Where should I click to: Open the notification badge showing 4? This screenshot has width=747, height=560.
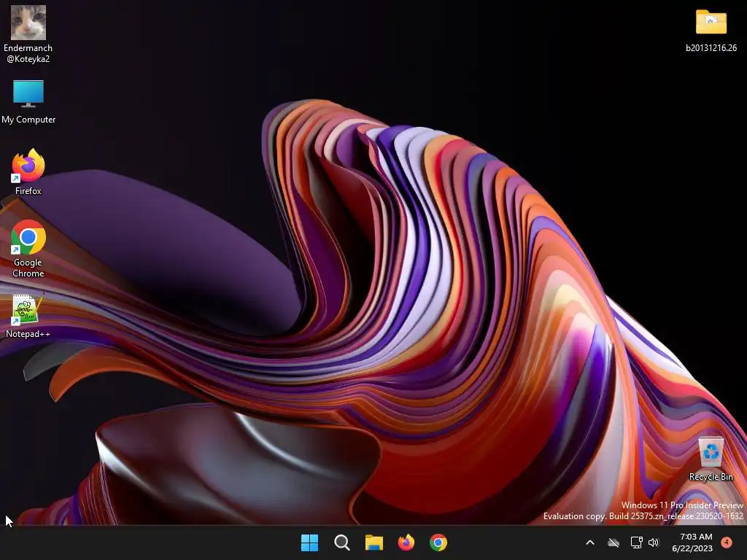point(727,542)
